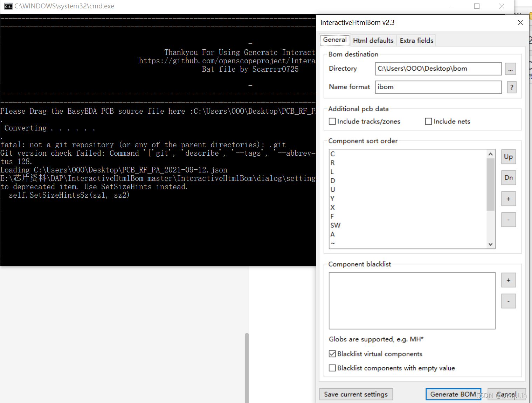Switch to the Extra fields tab
This screenshot has height=403, width=532.
coord(416,41)
